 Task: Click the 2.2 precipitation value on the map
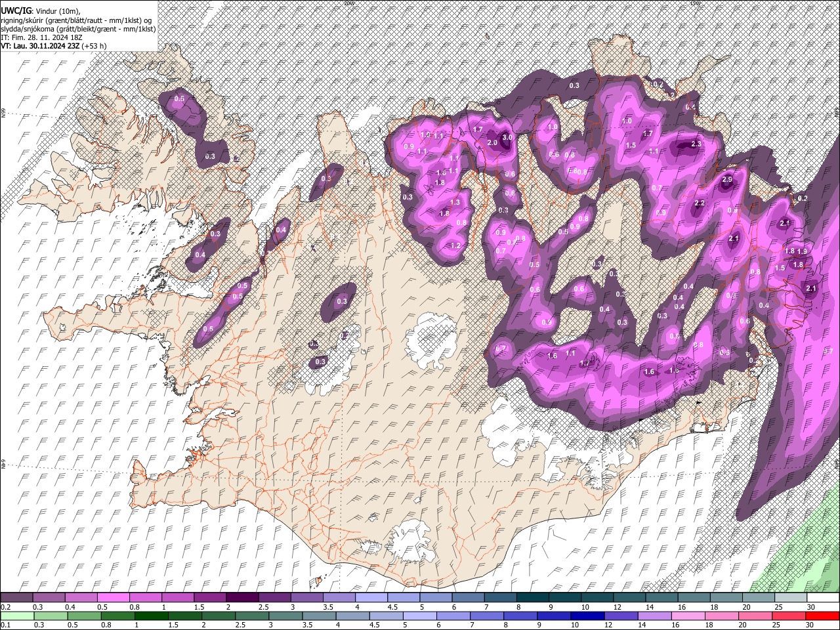tap(700, 203)
